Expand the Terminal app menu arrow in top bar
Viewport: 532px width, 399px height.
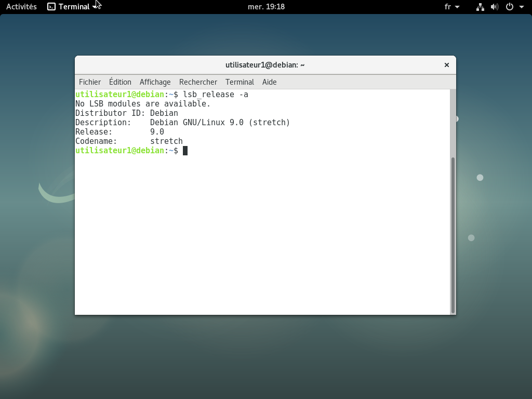tap(95, 7)
